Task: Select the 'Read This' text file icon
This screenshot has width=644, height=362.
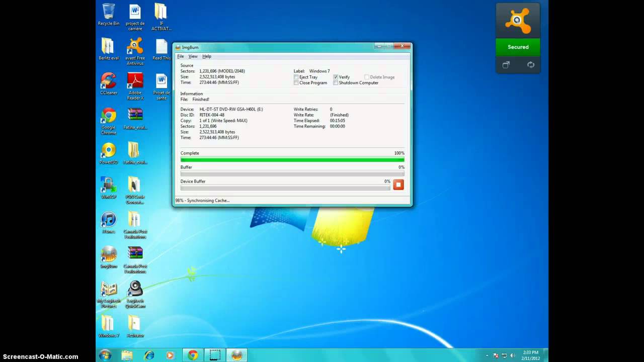Action: (161, 49)
